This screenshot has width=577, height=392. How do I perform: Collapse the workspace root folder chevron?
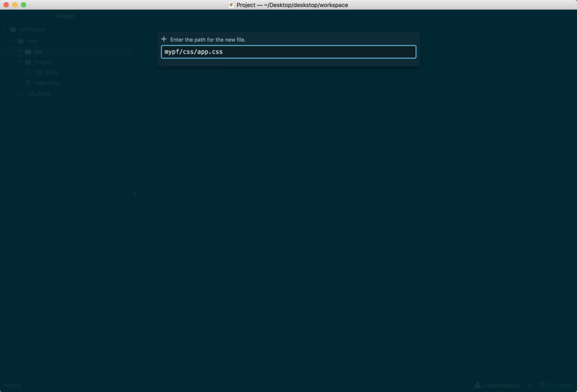[x=5, y=29]
